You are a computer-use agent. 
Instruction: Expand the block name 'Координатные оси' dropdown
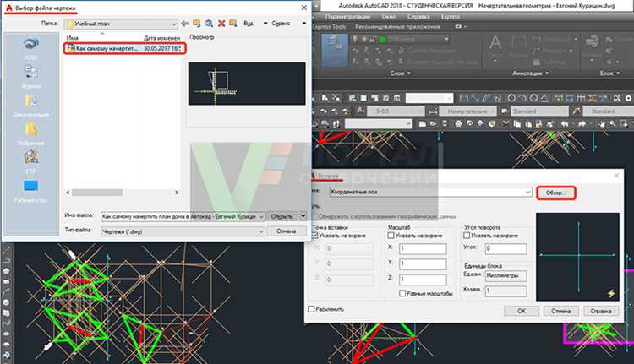(527, 193)
